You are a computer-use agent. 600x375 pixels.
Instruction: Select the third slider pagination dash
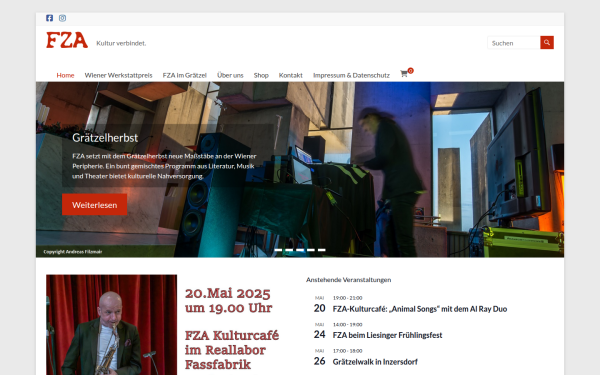(300, 250)
